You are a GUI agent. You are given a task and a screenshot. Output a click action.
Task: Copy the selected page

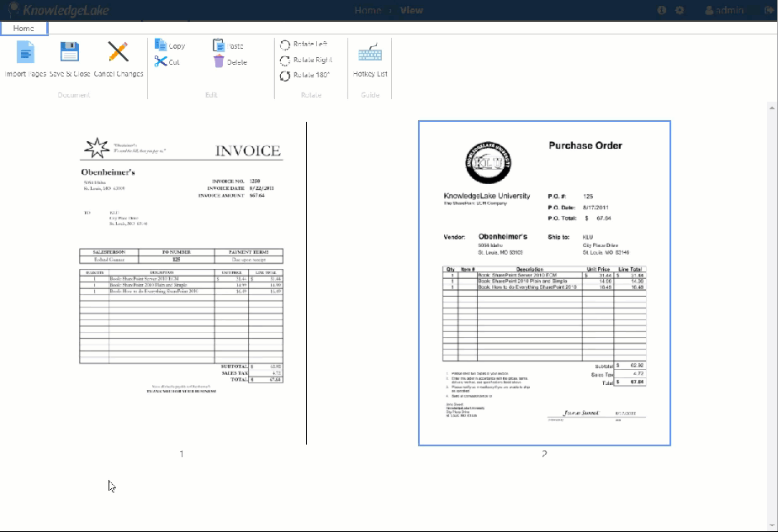click(x=170, y=45)
